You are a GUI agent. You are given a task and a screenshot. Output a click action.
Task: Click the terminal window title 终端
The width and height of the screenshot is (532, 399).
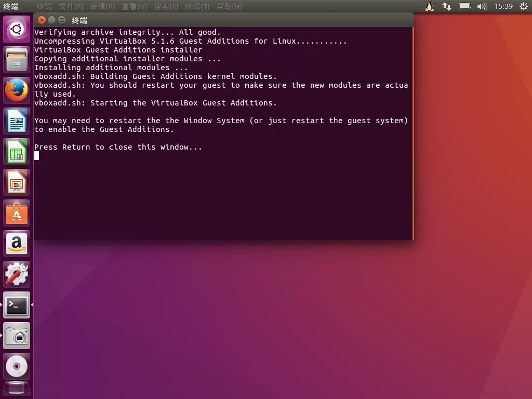(79, 20)
